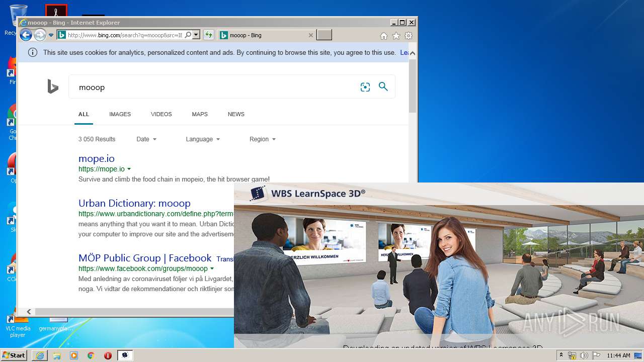Image resolution: width=644 pixels, height=362 pixels.
Task: Expand the facebook.com/groups/mooop URL arrow
Action: coord(212,269)
